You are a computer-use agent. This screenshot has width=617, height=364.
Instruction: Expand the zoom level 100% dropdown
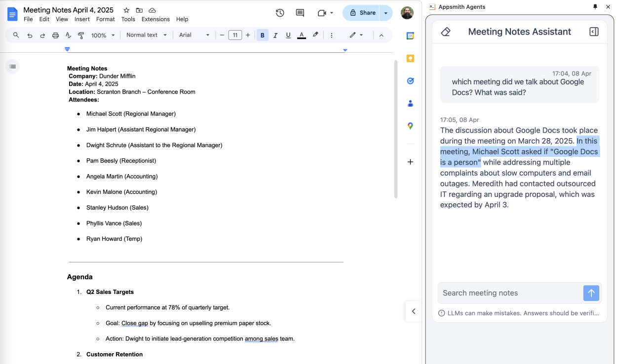[103, 36]
